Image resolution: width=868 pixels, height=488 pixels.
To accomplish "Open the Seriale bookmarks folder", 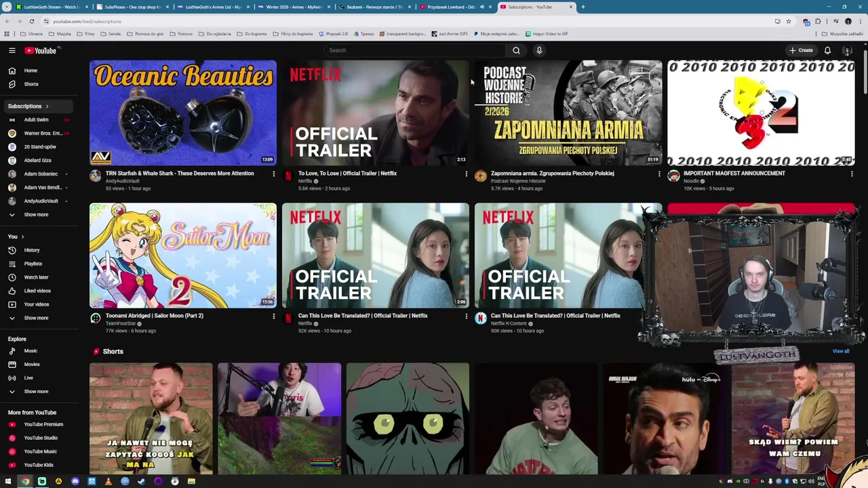I will (x=111, y=33).
